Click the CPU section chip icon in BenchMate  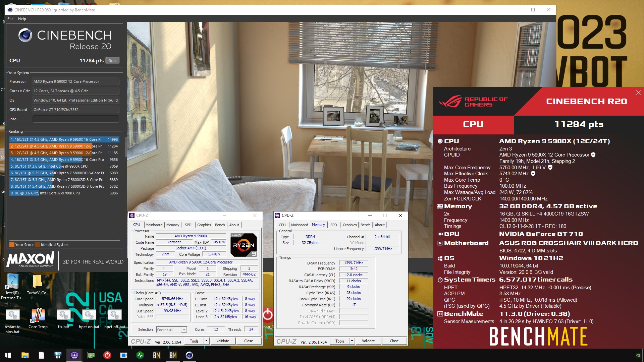tap(440, 141)
